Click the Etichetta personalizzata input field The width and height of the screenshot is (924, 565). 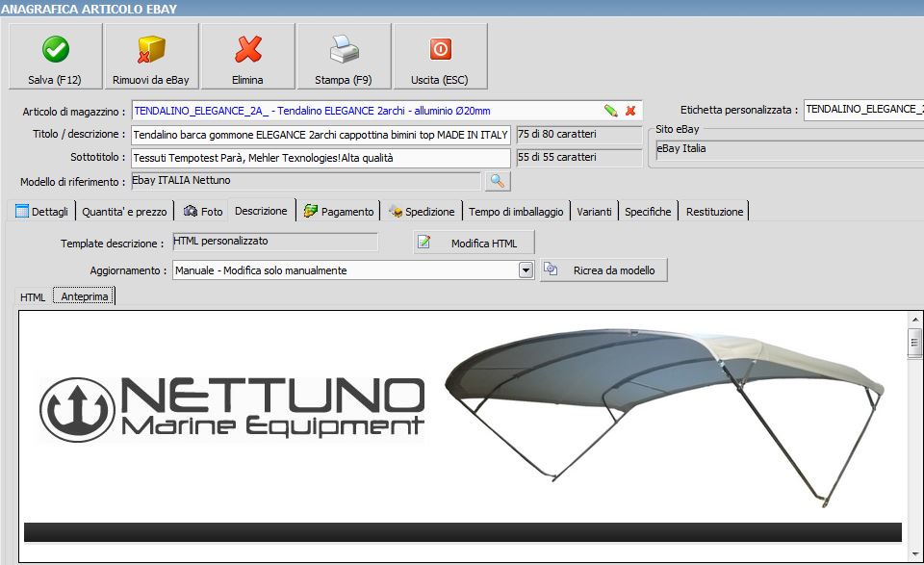(864, 110)
